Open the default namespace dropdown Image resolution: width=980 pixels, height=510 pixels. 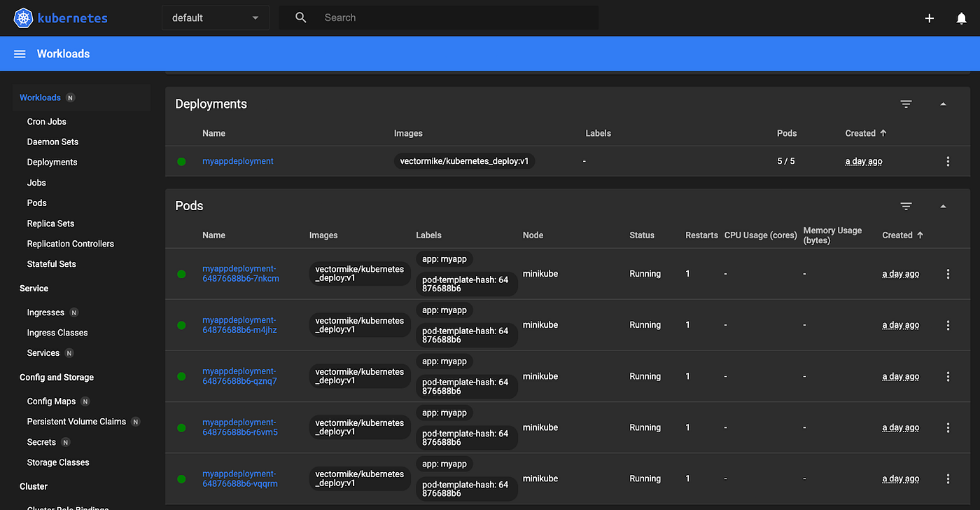pyautogui.click(x=216, y=18)
